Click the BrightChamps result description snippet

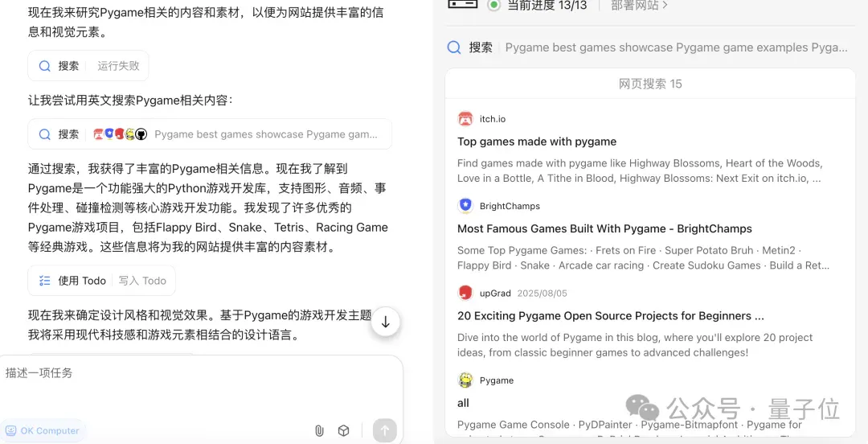click(643, 257)
